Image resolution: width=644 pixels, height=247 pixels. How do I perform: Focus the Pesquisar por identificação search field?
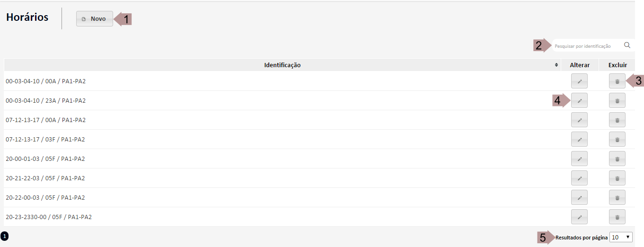pyautogui.click(x=586, y=46)
